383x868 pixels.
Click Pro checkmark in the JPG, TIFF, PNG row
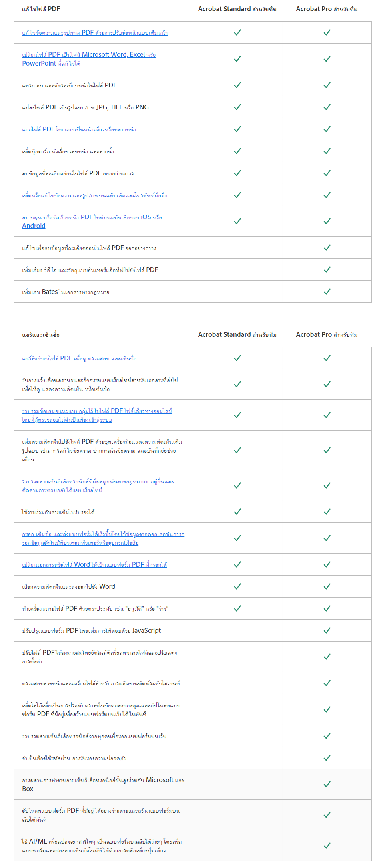[x=327, y=107]
